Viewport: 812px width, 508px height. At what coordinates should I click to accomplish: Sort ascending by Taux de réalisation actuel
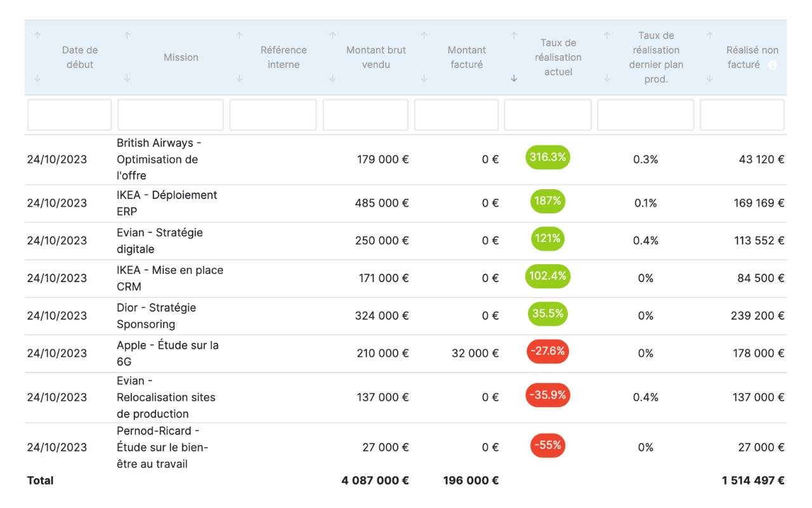(514, 36)
